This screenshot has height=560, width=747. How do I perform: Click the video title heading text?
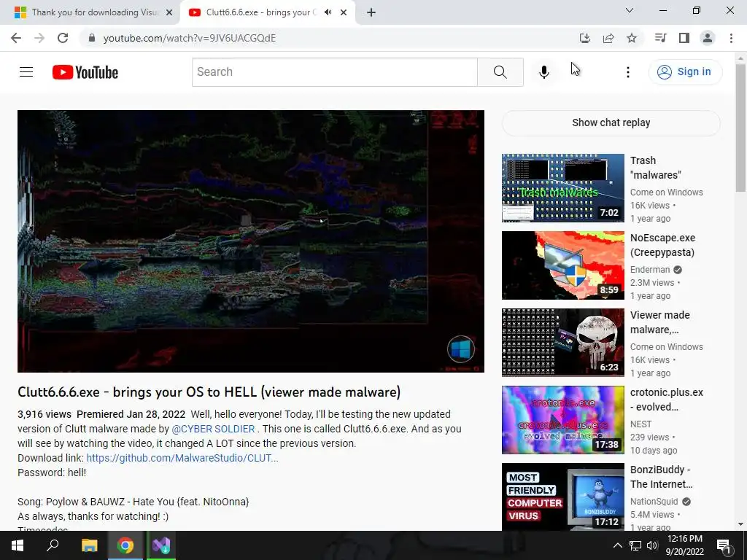(x=209, y=392)
